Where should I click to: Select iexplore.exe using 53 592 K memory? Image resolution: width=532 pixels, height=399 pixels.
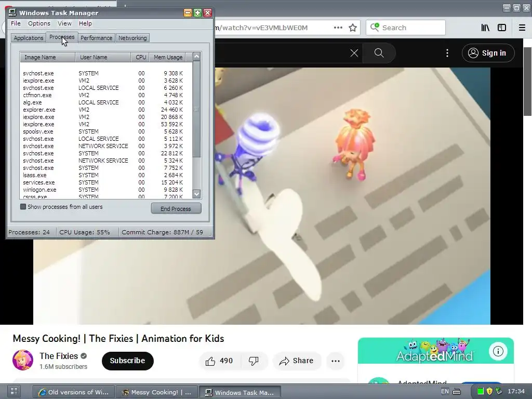pos(106,124)
